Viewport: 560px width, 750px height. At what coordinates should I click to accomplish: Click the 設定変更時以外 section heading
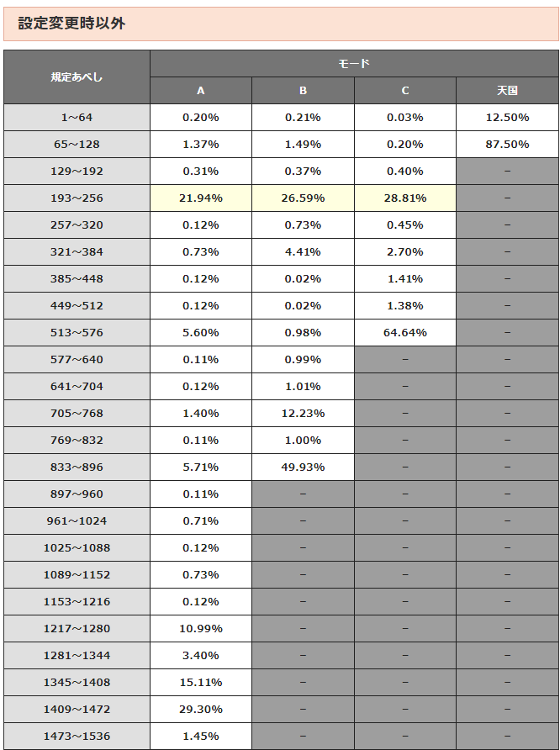click(72, 24)
